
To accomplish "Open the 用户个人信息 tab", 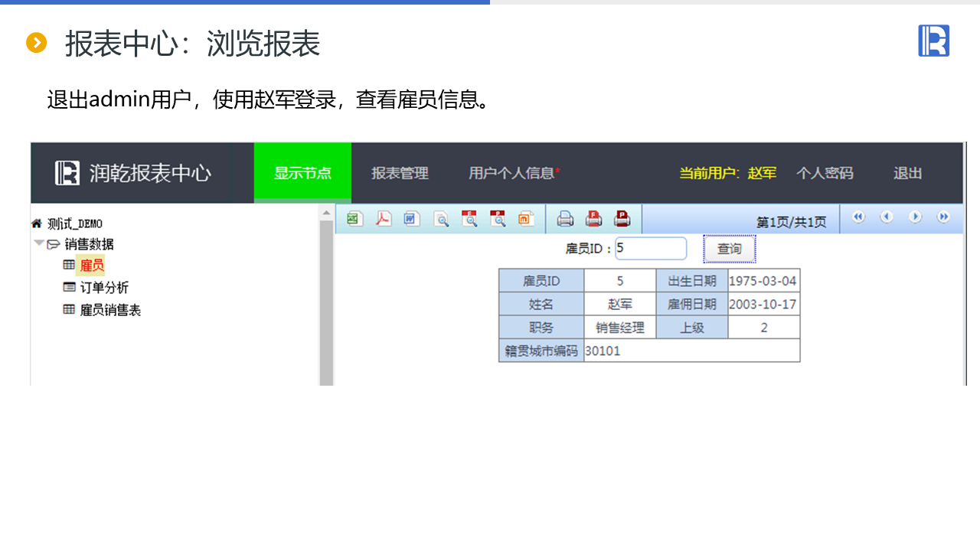I will (x=513, y=174).
